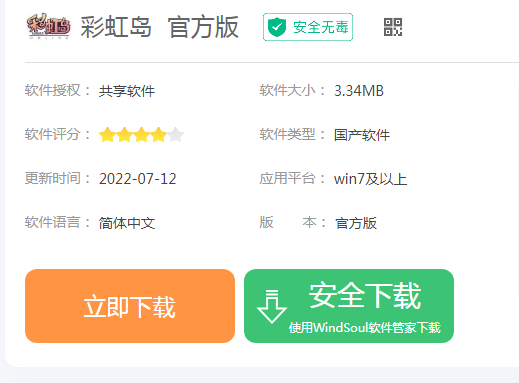
Task: Click the 软件语言 label
Action: click(53, 222)
